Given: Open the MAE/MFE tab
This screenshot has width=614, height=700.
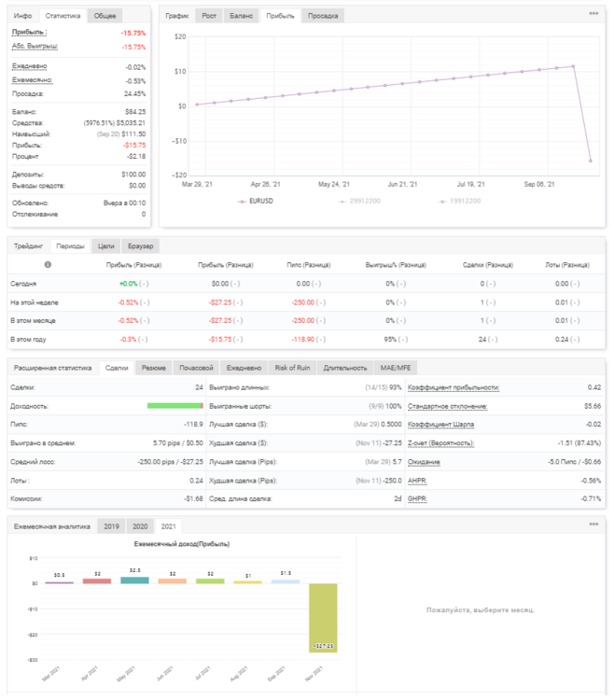Looking at the screenshot, I should (x=396, y=368).
